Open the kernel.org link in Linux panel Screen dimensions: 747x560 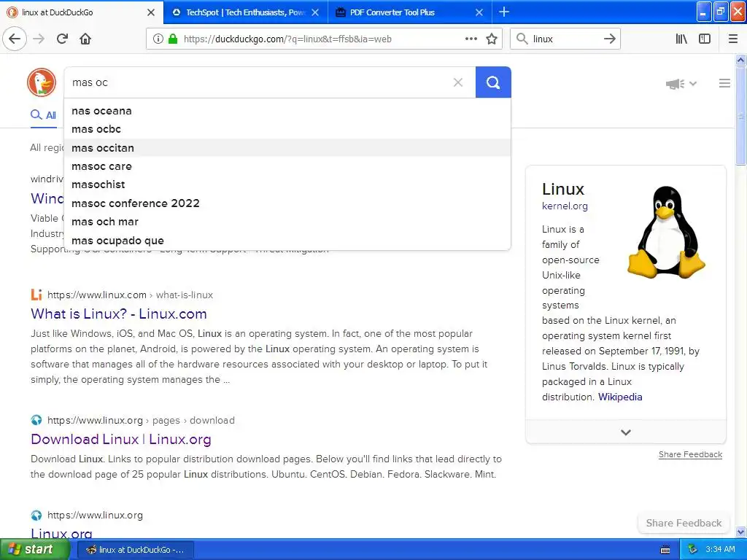point(565,206)
